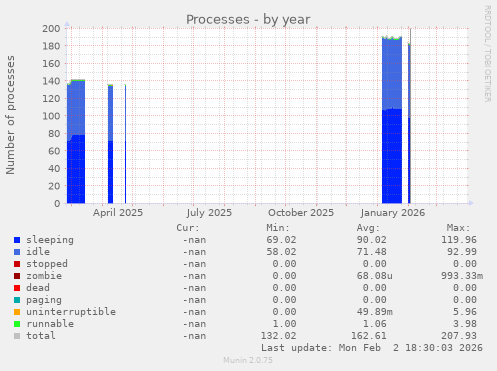Click runnable min value 1.00
This screenshot has height=371, width=497.
coord(284,324)
